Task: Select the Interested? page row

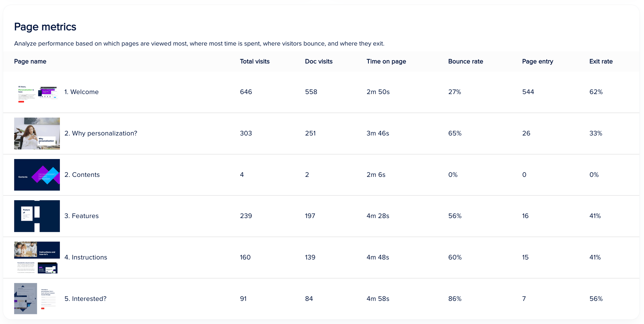Action: 85,298
